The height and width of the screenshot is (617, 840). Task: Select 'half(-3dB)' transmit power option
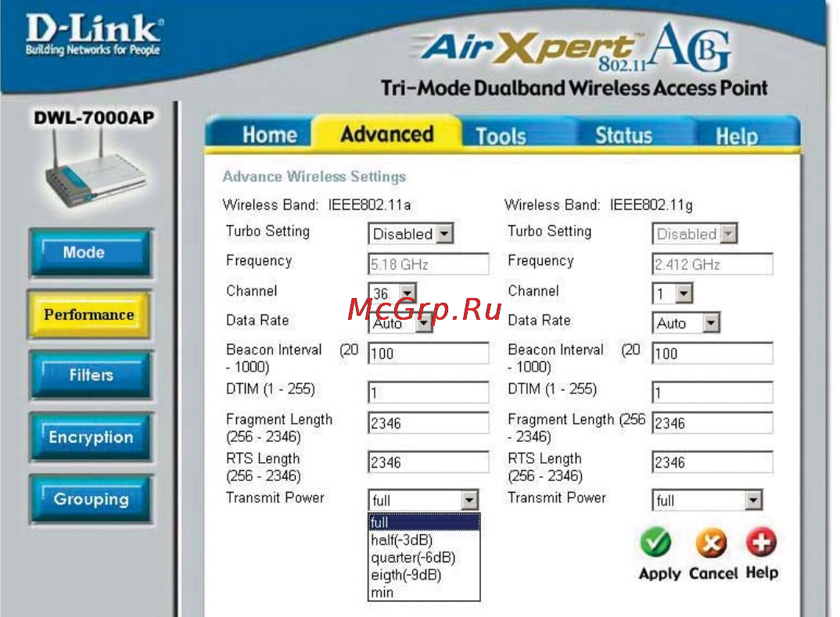424,540
